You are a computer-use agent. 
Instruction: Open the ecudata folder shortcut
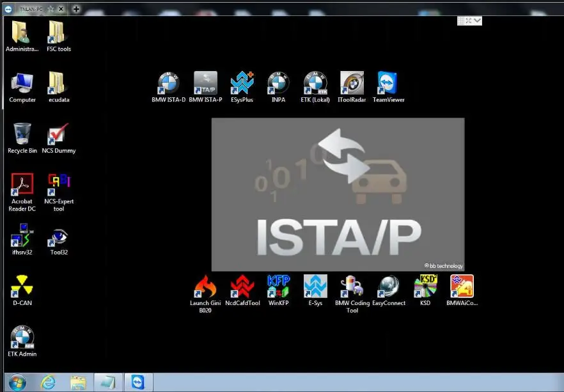pyautogui.click(x=59, y=88)
